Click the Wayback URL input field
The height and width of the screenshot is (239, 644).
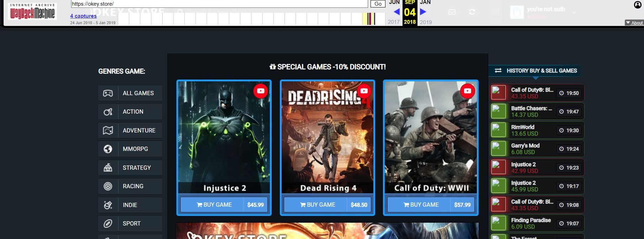219,4
